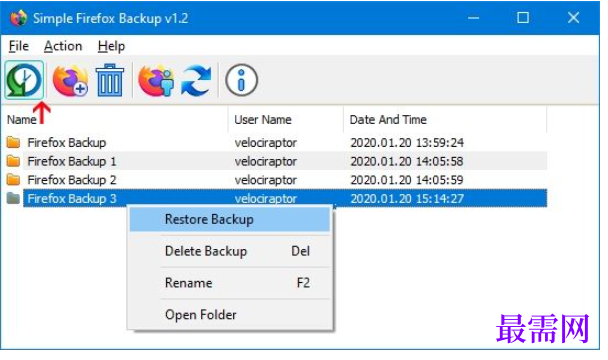Create a new Firefox backup via plus icon
The width and height of the screenshot is (608, 360).
click(x=70, y=80)
